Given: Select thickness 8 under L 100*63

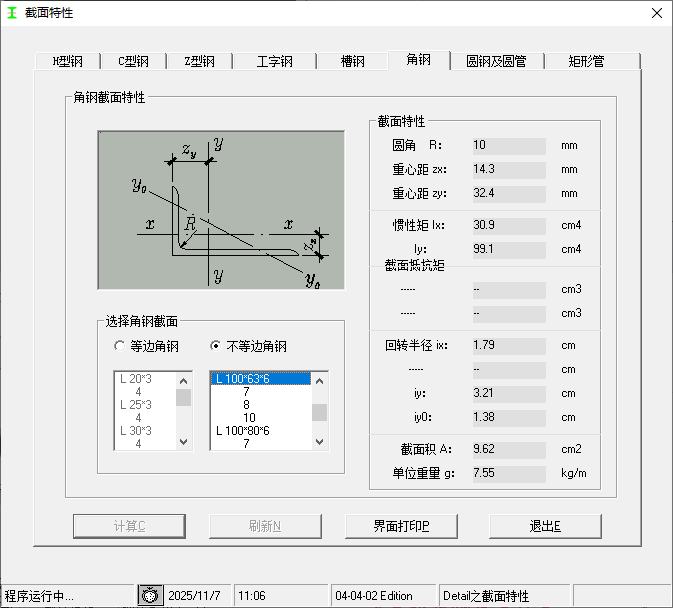Looking at the screenshot, I should (x=261, y=405).
